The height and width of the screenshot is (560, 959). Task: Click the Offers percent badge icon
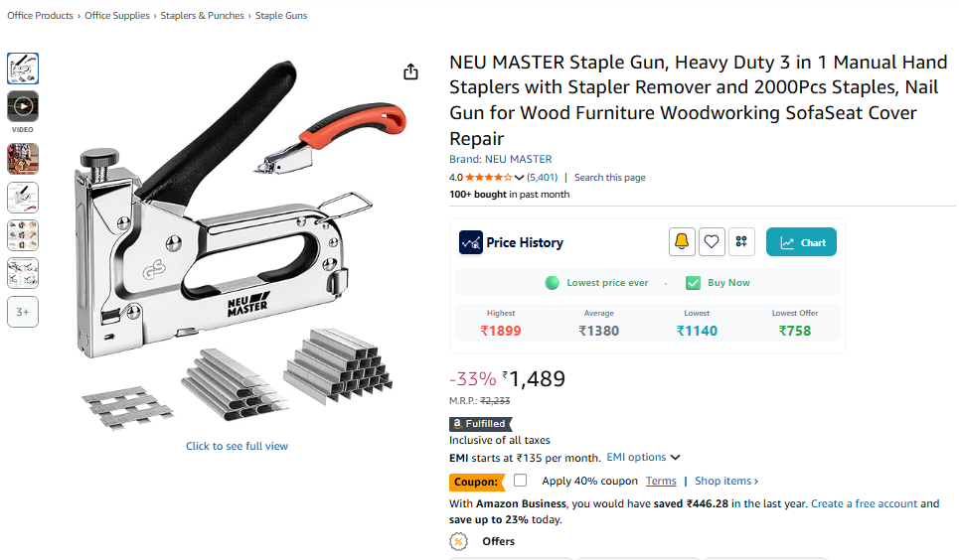pos(459,542)
